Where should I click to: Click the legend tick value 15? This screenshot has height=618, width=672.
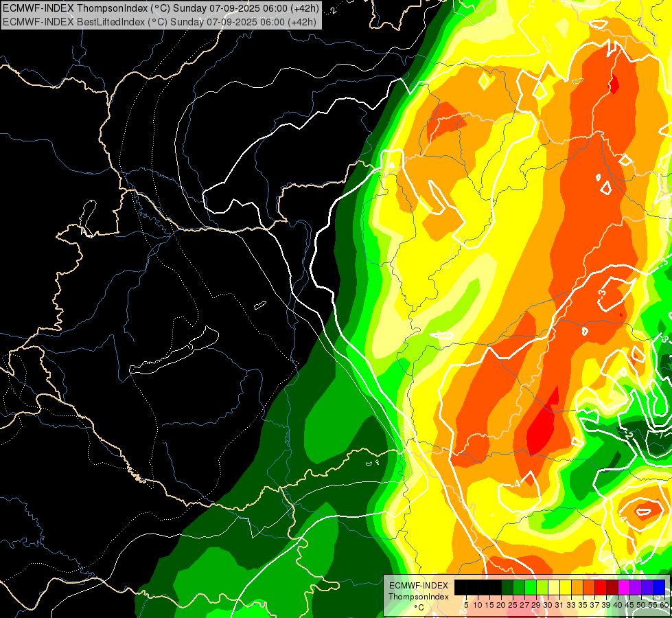(x=490, y=605)
